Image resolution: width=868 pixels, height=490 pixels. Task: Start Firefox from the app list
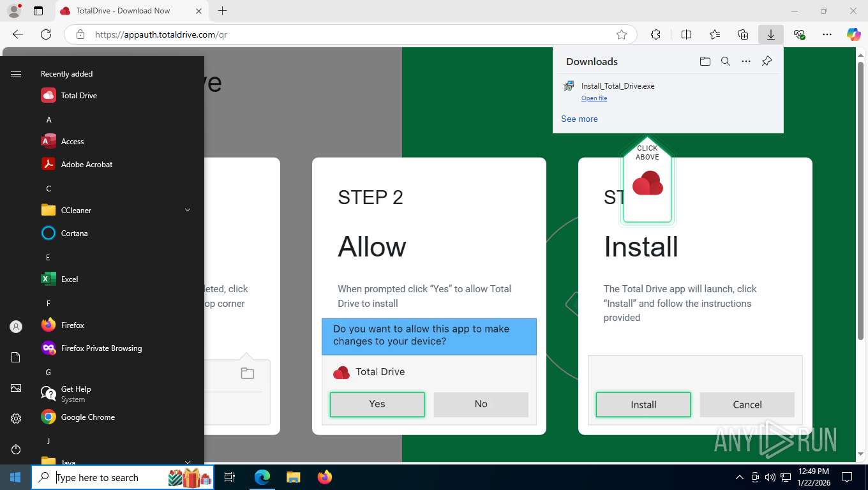[x=115, y=325]
